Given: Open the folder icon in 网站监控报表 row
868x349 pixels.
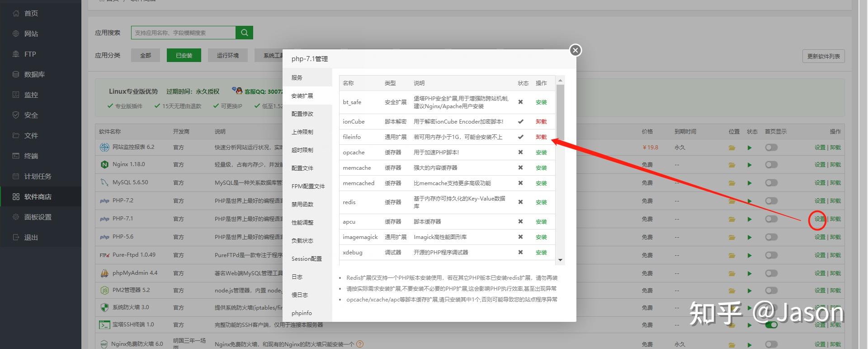Looking at the screenshot, I should point(731,148).
